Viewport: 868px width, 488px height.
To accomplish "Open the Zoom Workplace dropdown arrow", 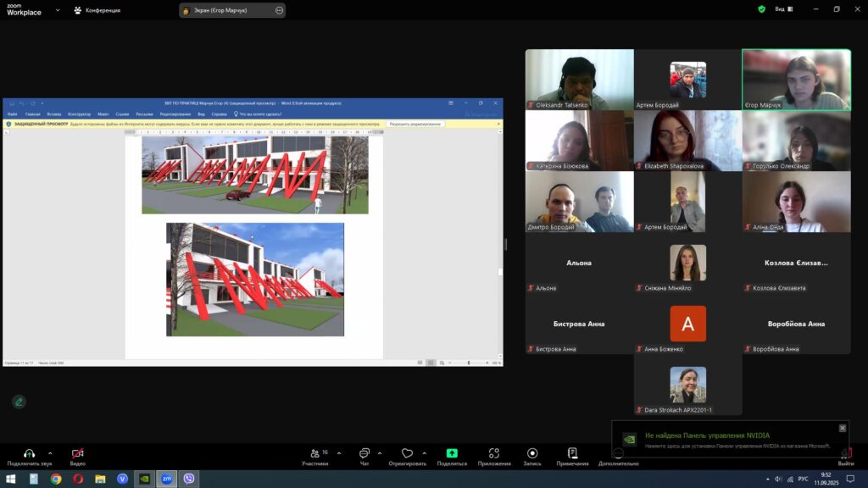I will 58,10.
